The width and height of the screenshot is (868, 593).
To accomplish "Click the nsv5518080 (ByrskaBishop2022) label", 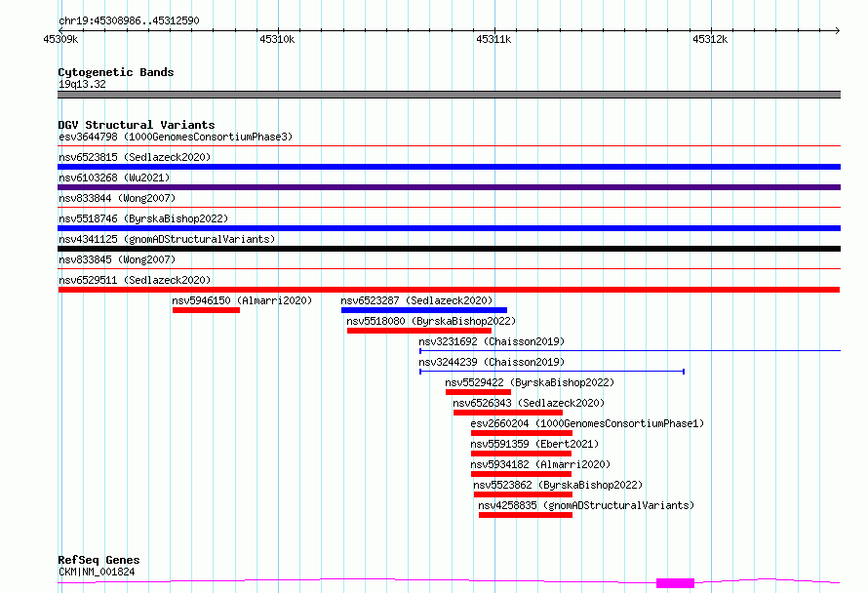I will [x=431, y=321].
